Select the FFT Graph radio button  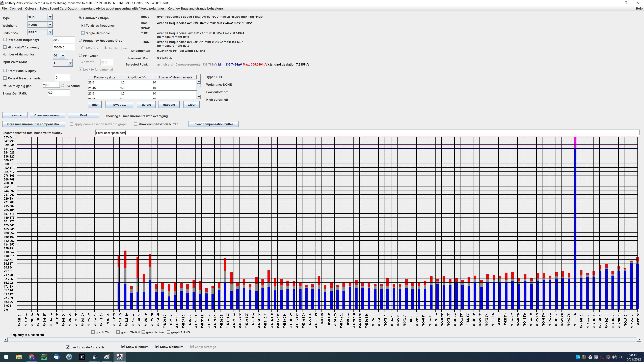pos(80,55)
